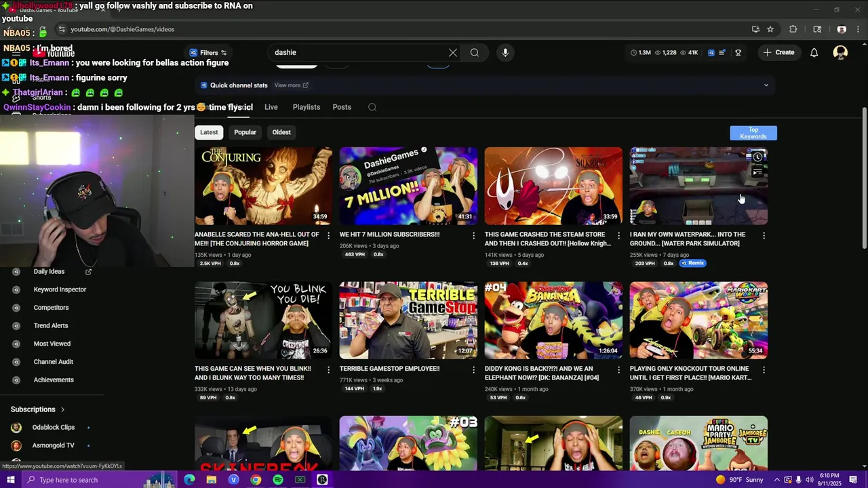Click the Remix badge under Water Park video
This screenshot has height=488, width=868.
pos(693,263)
